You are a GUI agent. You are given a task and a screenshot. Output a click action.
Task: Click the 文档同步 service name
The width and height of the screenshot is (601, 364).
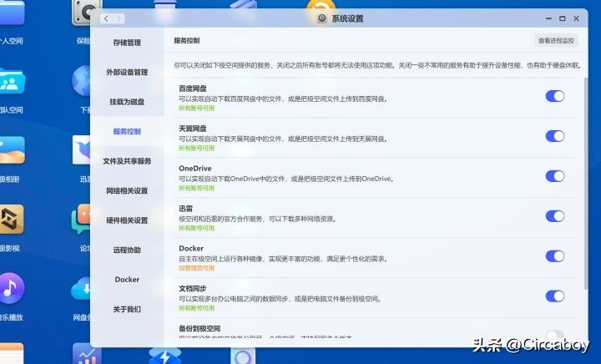(193, 288)
